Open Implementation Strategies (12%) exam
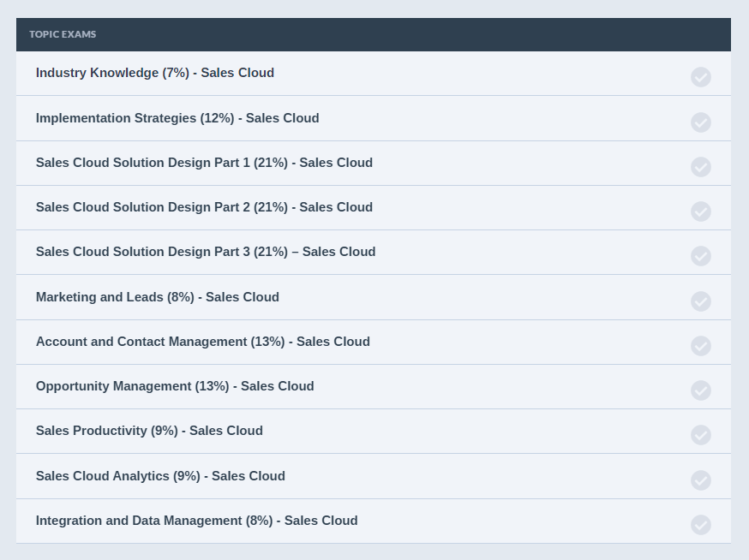 point(177,118)
